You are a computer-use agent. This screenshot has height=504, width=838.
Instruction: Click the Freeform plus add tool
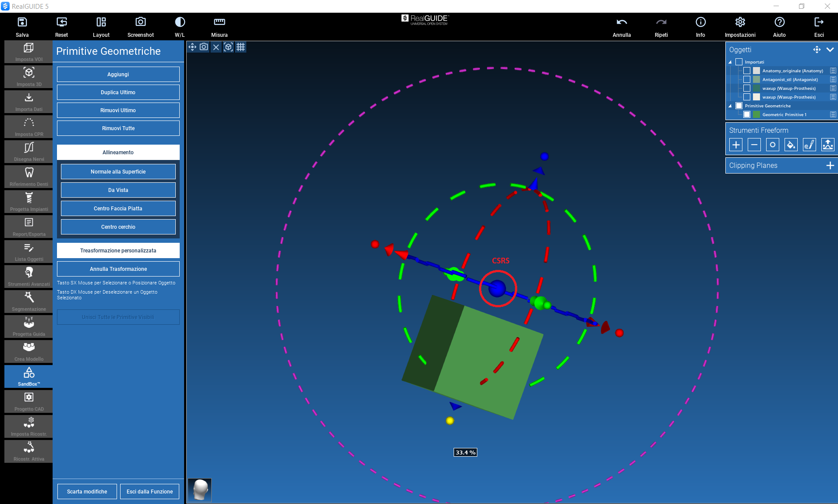tap(736, 145)
